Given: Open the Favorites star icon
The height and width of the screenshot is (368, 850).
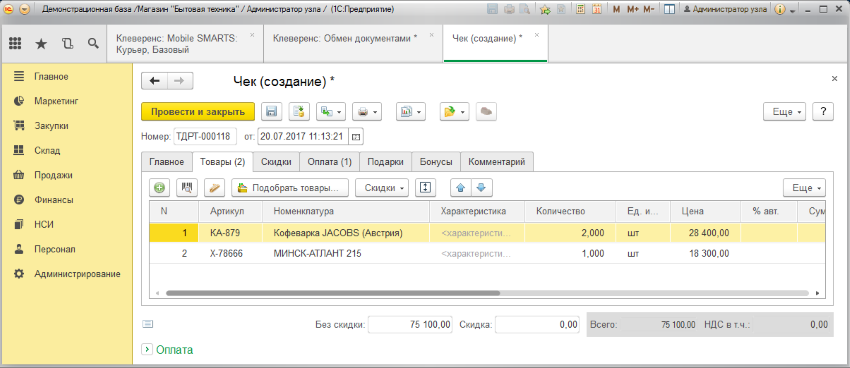Looking at the screenshot, I should (41, 44).
